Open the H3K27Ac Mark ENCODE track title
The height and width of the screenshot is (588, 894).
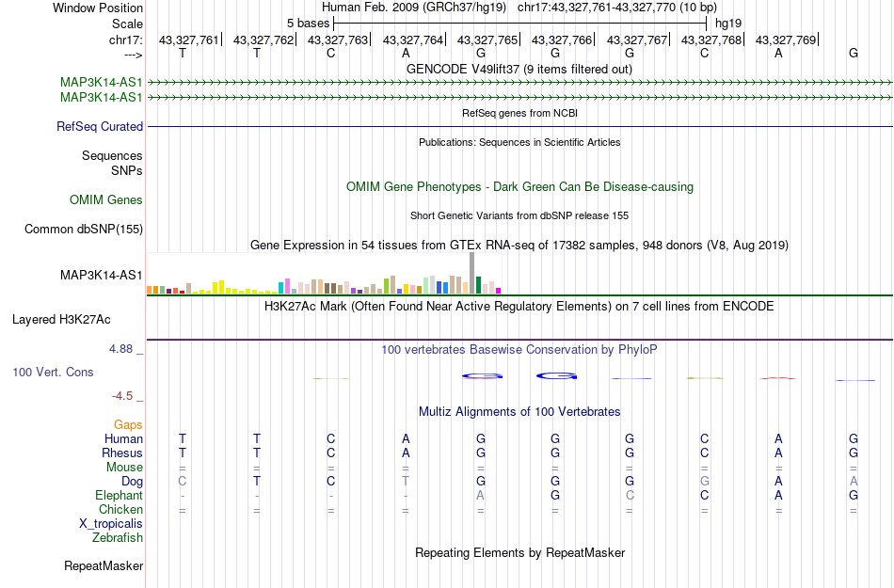(519, 307)
